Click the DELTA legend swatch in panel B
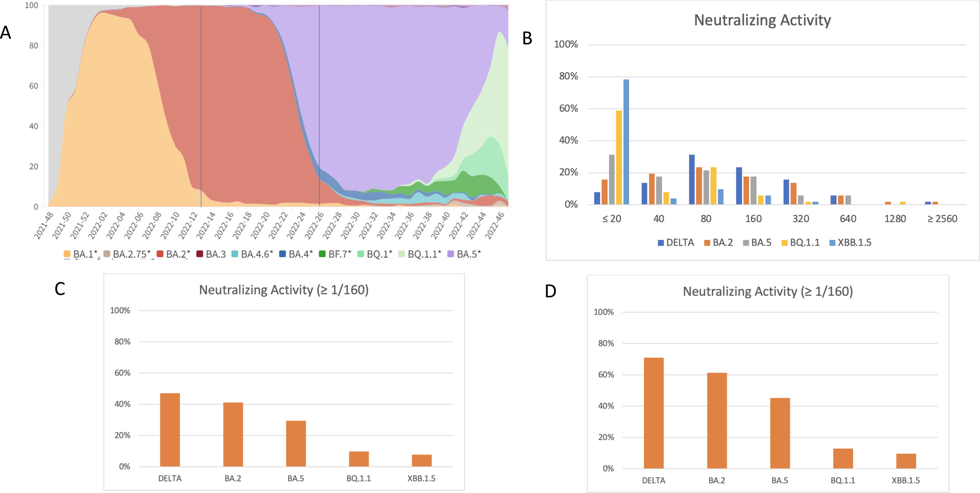The image size is (980, 493). [x=661, y=243]
